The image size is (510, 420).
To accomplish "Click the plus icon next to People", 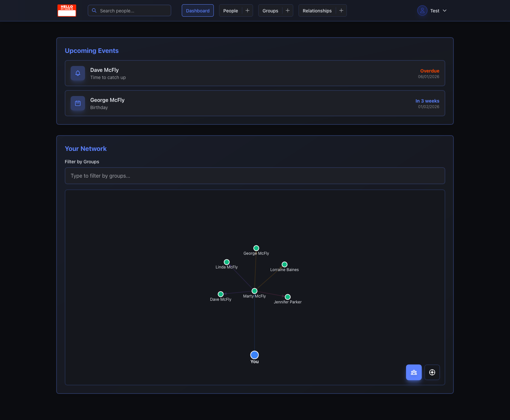I will click(247, 10).
